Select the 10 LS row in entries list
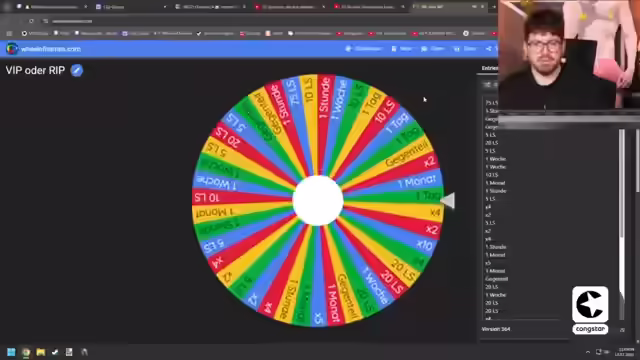Screen dimensions: 640x360 [x=491, y=175]
